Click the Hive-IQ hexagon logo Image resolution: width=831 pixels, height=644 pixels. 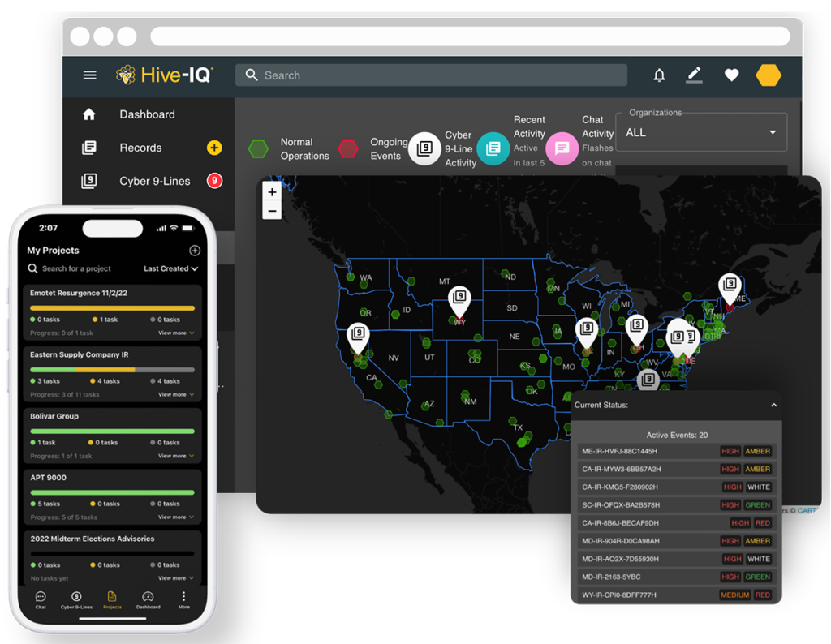[127, 75]
